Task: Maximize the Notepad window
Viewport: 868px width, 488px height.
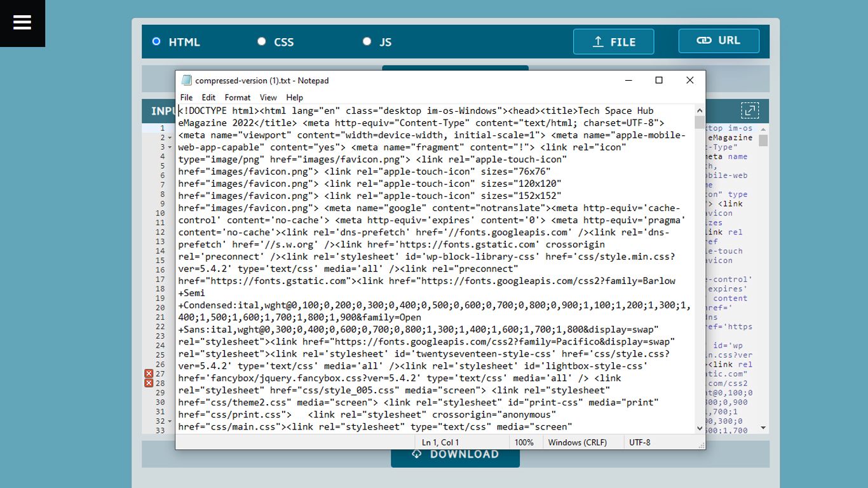Action: pos(659,80)
